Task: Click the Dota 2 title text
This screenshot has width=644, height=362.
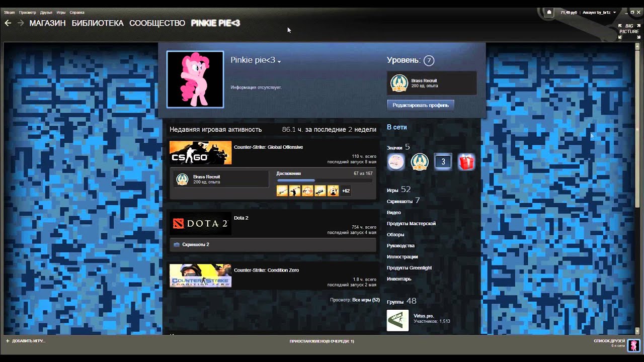Action: (x=241, y=218)
